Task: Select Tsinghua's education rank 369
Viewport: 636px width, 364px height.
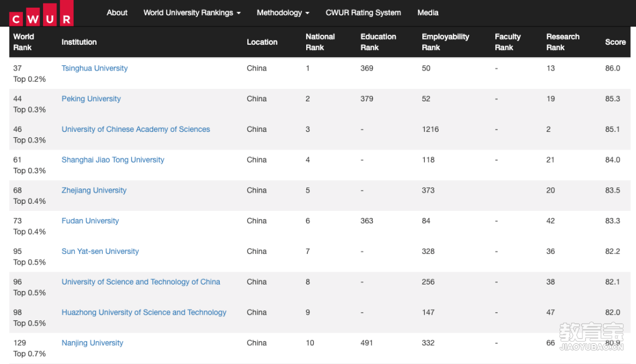Action: 367,68
